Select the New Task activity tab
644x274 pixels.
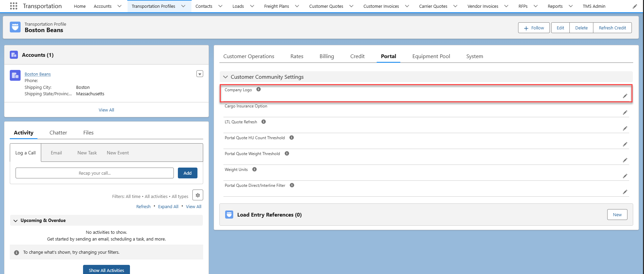click(x=87, y=153)
